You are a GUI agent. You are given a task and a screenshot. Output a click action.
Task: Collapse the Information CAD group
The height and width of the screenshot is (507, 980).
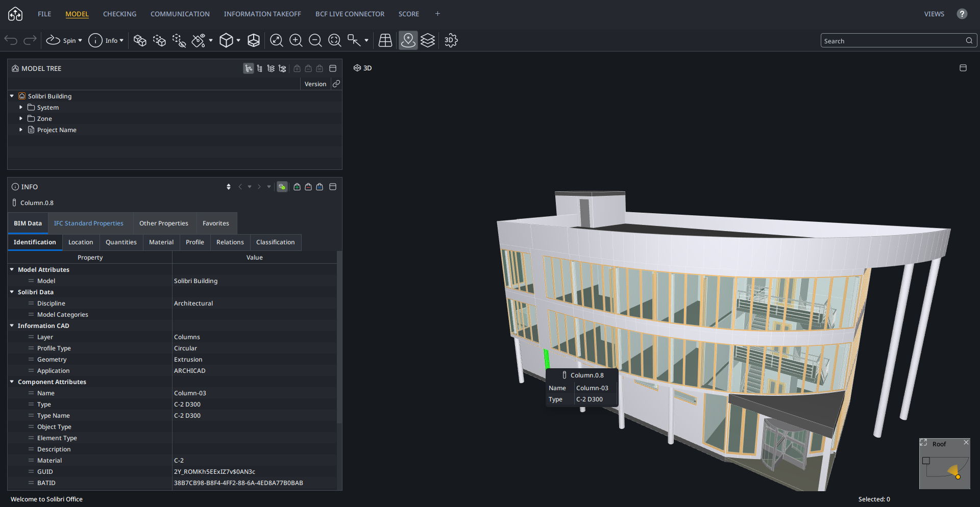pyautogui.click(x=12, y=325)
